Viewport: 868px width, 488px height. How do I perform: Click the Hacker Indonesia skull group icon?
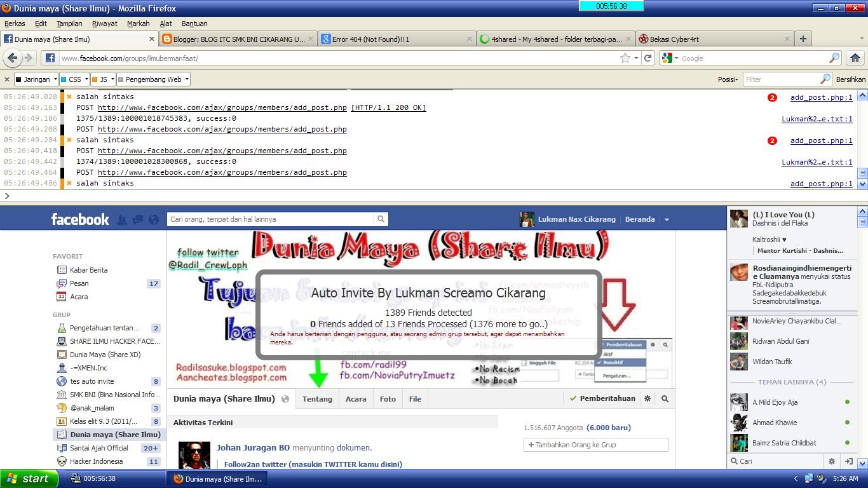pos(62,461)
